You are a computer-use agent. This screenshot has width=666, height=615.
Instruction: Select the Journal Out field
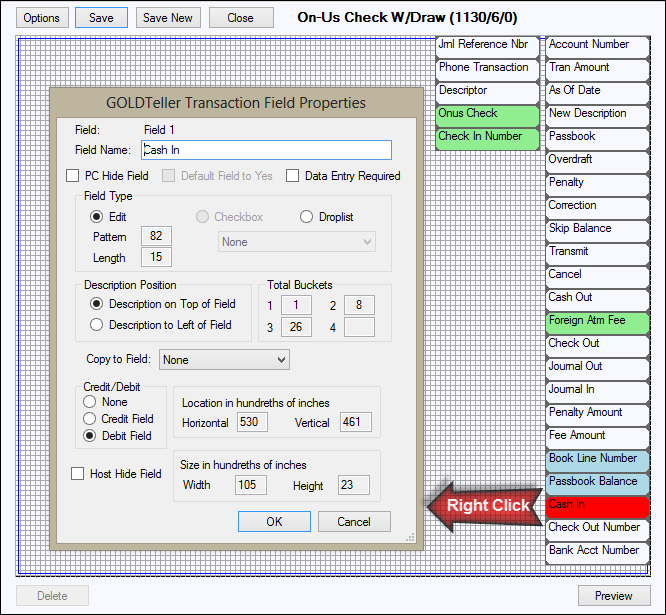[x=597, y=368]
